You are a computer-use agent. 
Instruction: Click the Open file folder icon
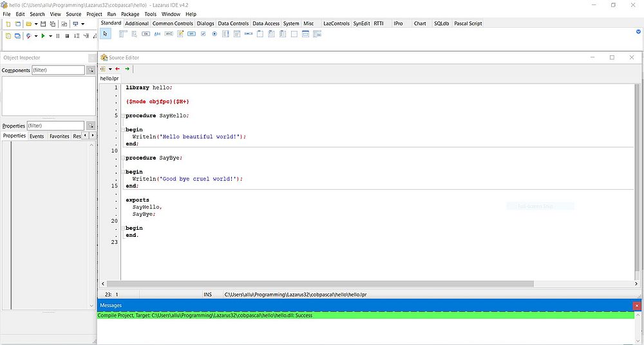tap(29, 24)
